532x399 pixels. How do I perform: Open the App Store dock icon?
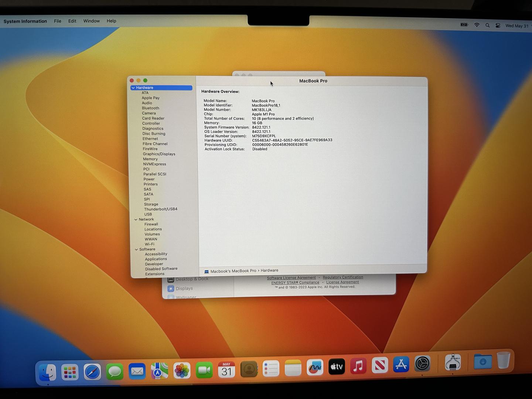pos(401,365)
